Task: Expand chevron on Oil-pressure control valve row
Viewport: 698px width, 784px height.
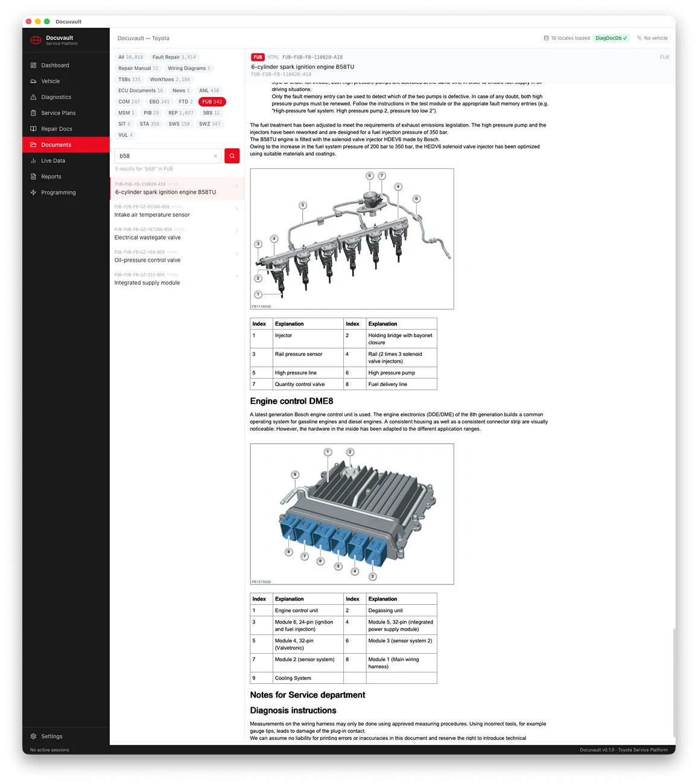Action: pyautogui.click(x=236, y=253)
